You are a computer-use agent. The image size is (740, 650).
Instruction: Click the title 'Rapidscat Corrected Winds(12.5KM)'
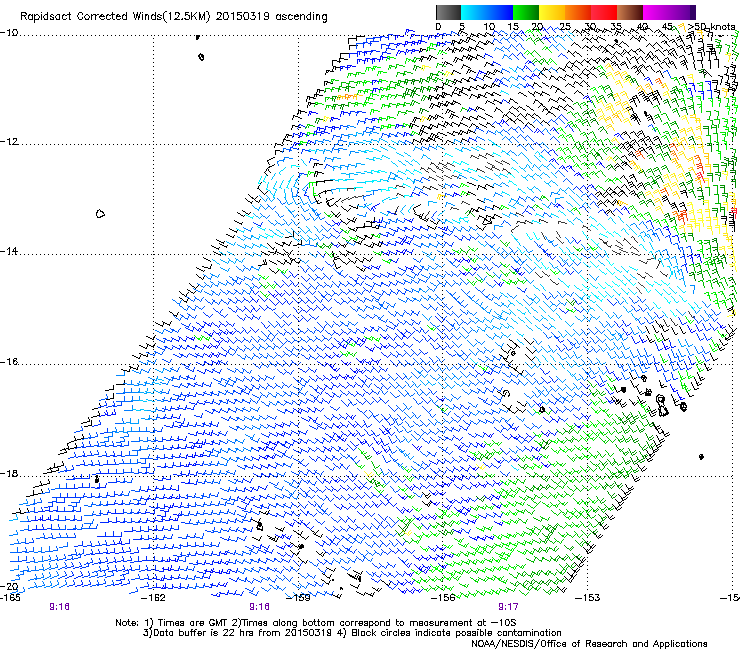coord(115,17)
